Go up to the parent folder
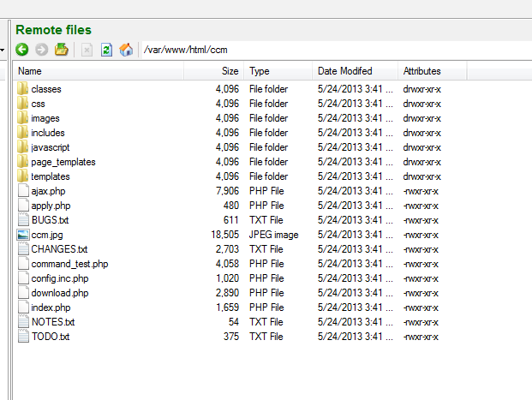Screen dimensions: 532x400 pyautogui.click(x=62, y=50)
